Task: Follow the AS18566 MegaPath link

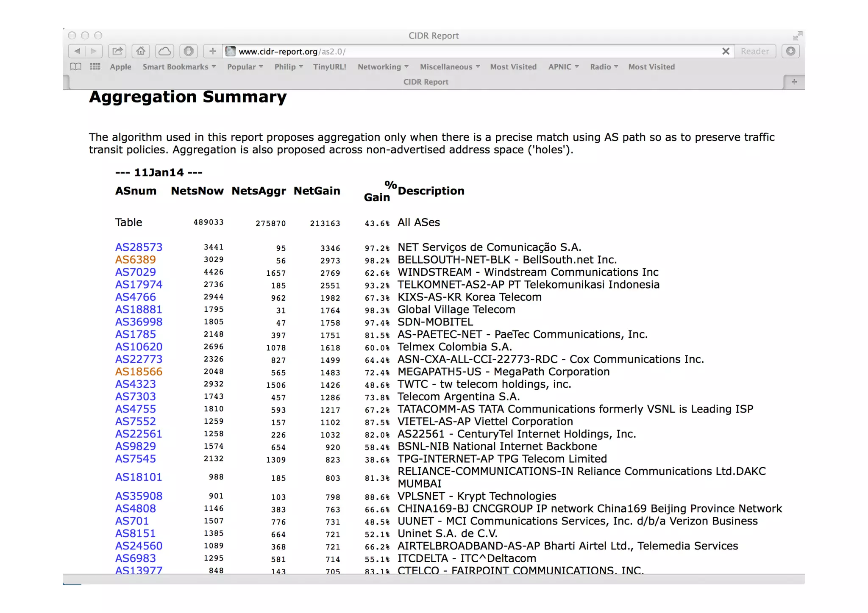Action: (139, 372)
